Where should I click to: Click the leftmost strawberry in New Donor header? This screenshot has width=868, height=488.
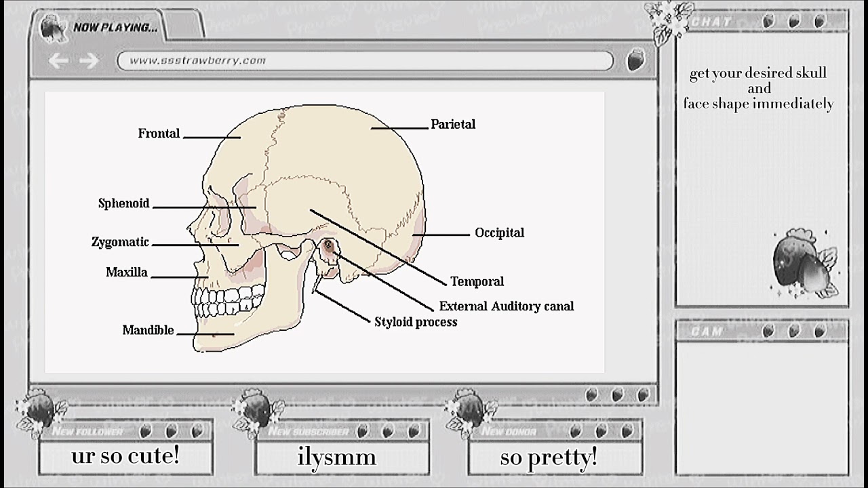pyautogui.click(x=574, y=431)
